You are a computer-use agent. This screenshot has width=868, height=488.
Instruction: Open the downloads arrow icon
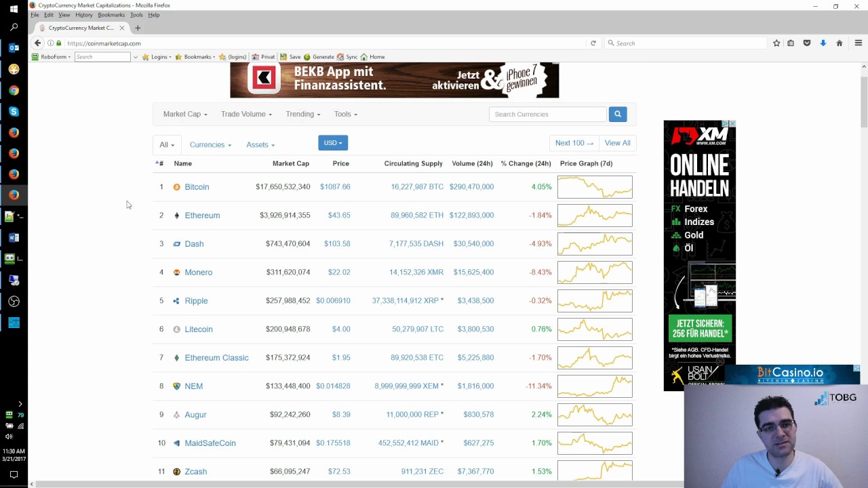pyautogui.click(x=823, y=43)
